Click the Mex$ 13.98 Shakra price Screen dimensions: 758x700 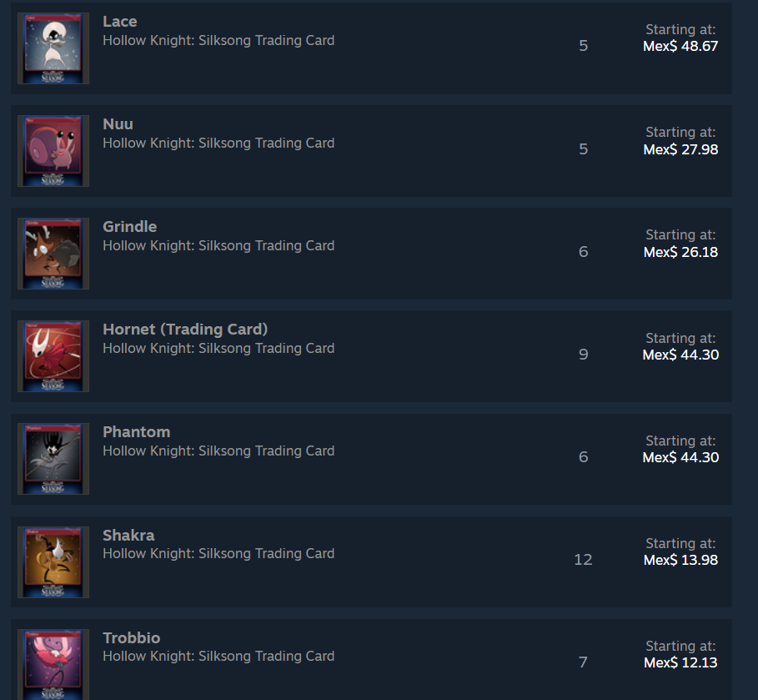[x=680, y=560]
